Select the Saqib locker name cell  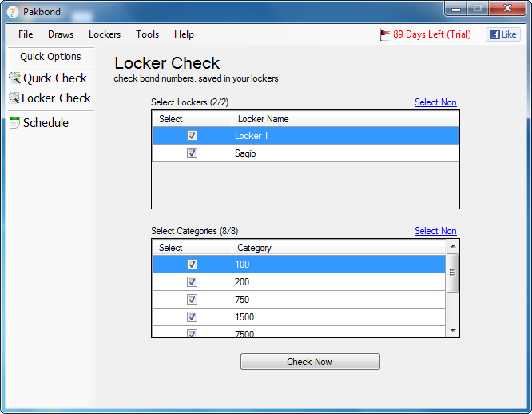click(345, 153)
